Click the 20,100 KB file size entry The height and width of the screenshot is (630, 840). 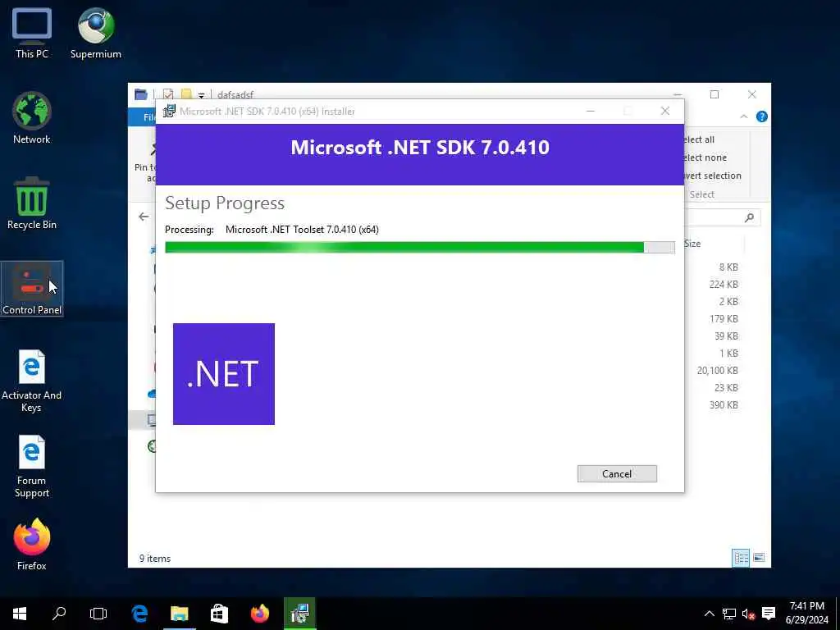pyautogui.click(x=717, y=370)
